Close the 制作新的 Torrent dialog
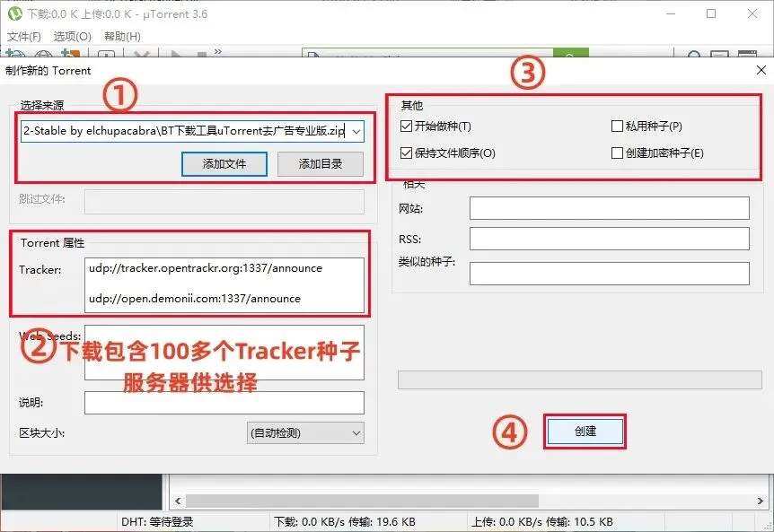Image resolution: width=774 pixels, height=532 pixels. (761, 71)
